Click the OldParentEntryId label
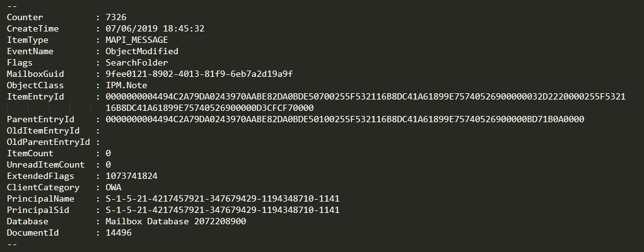The image size is (644, 252). [48, 142]
